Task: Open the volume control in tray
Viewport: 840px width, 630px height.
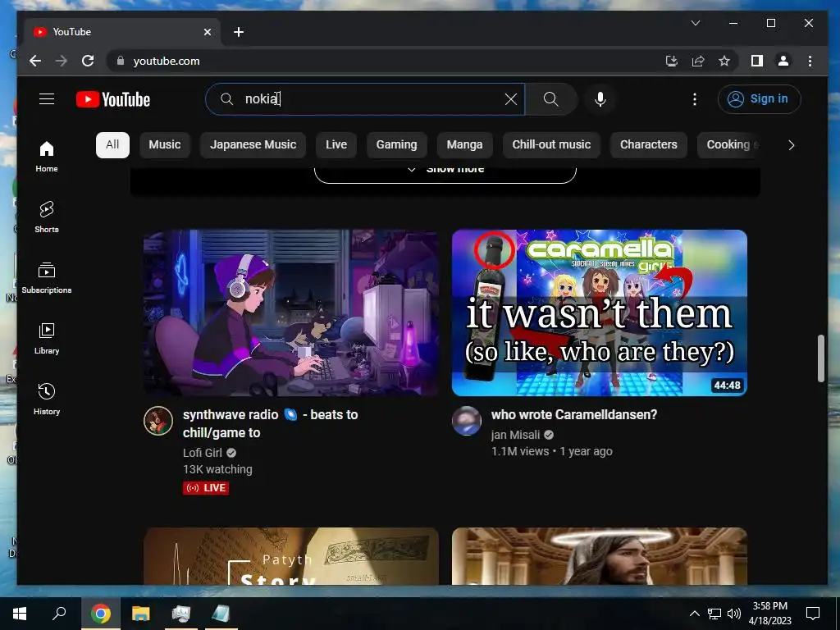Action: (734, 614)
